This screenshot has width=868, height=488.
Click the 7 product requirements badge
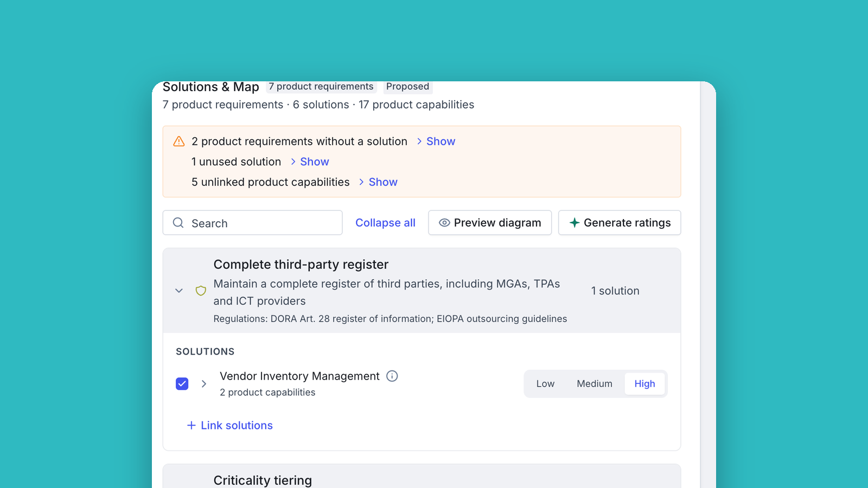point(321,87)
